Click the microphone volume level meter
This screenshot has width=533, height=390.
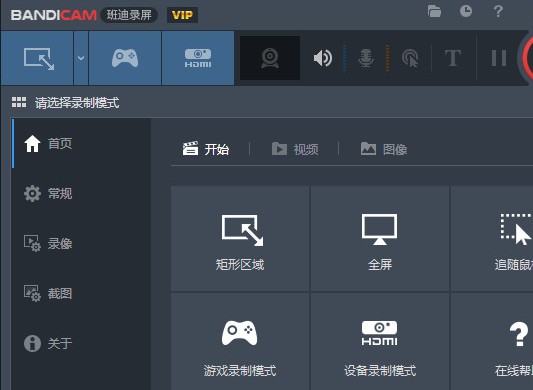point(387,58)
